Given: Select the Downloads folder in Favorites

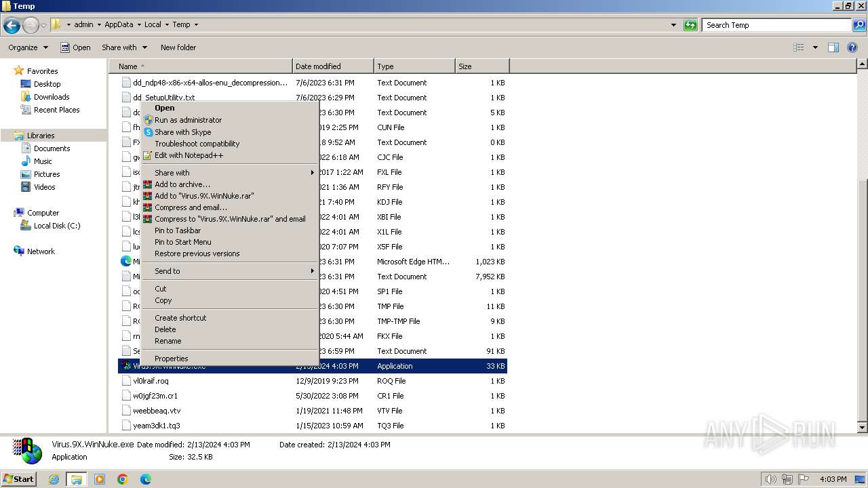Looking at the screenshot, I should pyautogui.click(x=52, y=97).
